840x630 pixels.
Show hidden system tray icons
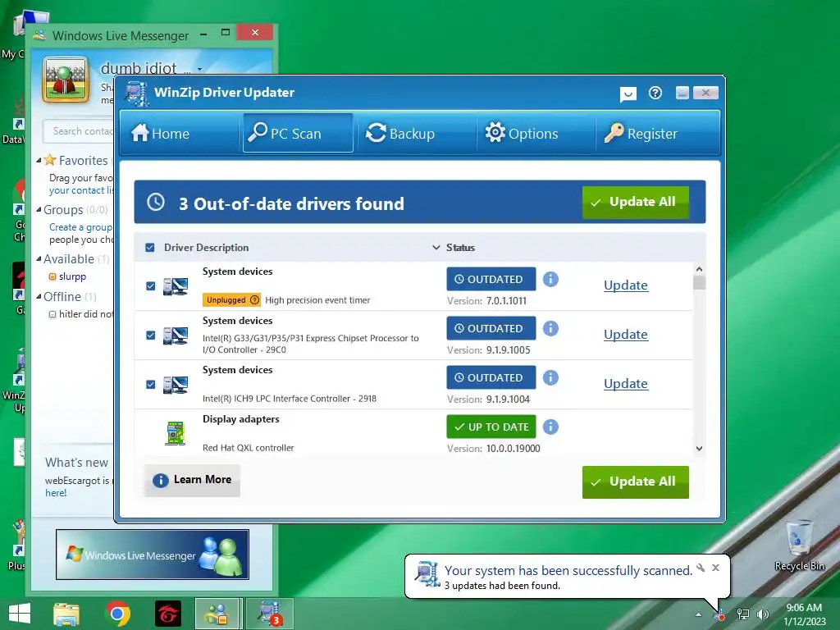pyautogui.click(x=698, y=614)
